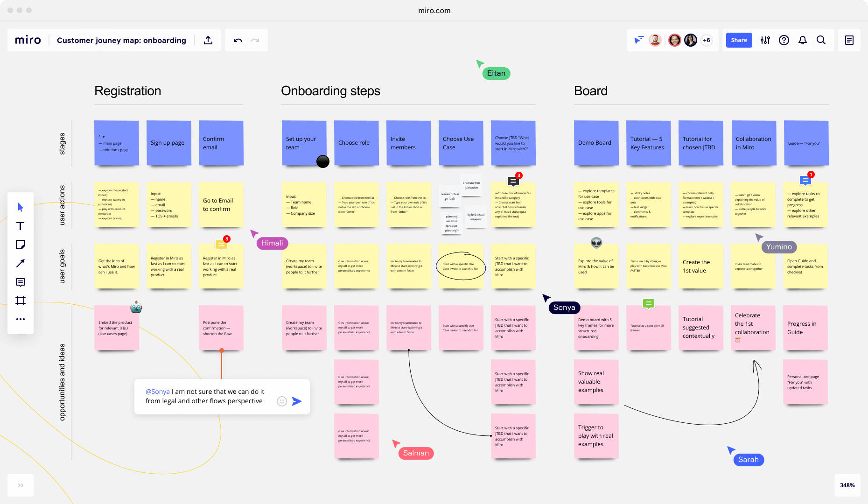Select the frame tool
This screenshot has height=504, width=868.
click(x=21, y=301)
